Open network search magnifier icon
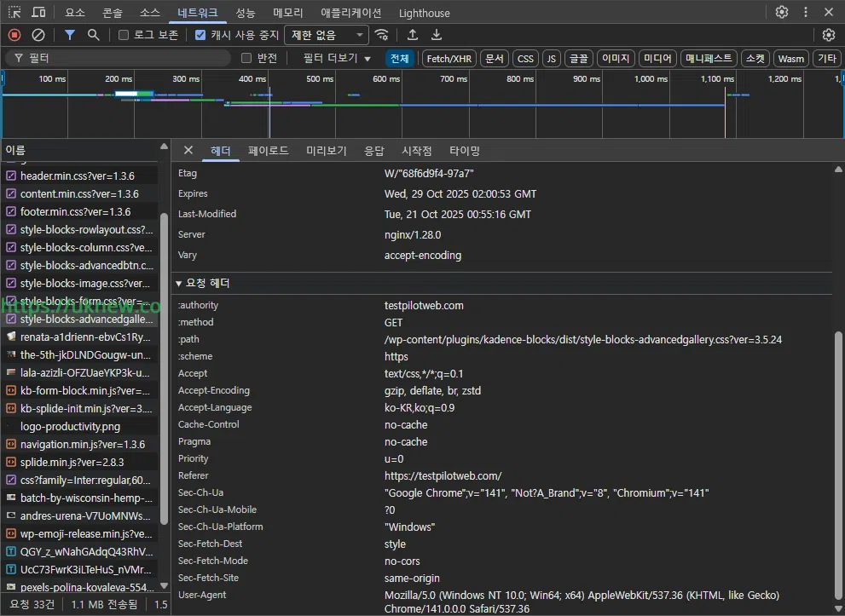Image resolution: width=845 pixels, height=616 pixels. [x=94, y=35]
